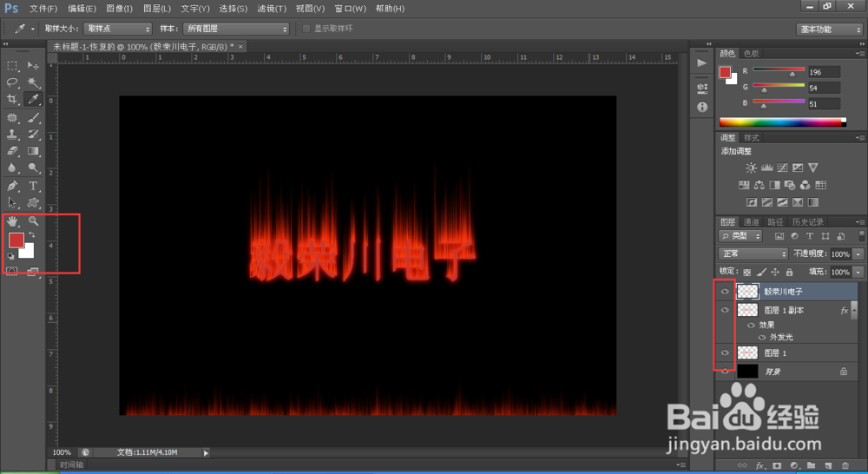
Task: Select the Path Selection tool
Action: click(x=12, y=202)
